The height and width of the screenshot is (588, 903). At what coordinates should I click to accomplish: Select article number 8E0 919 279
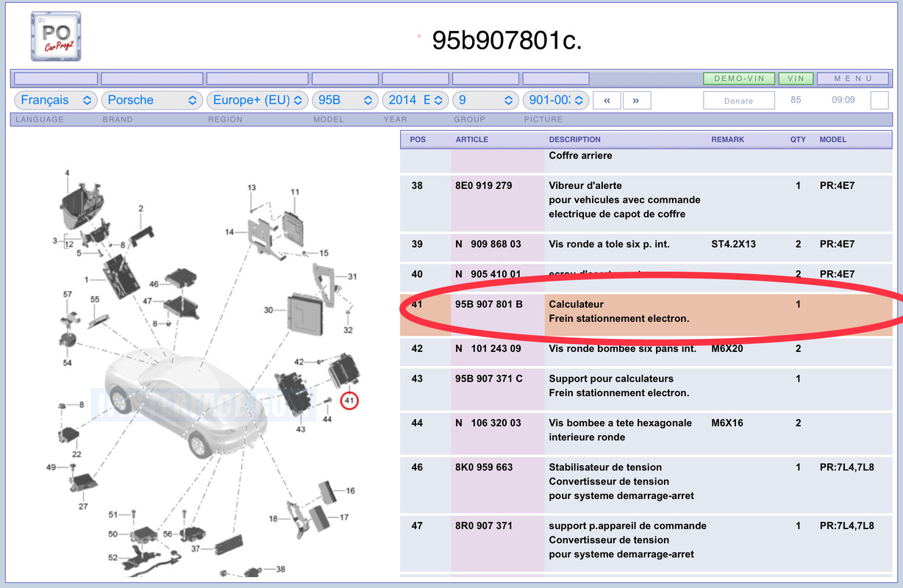(x=484, y=186)
